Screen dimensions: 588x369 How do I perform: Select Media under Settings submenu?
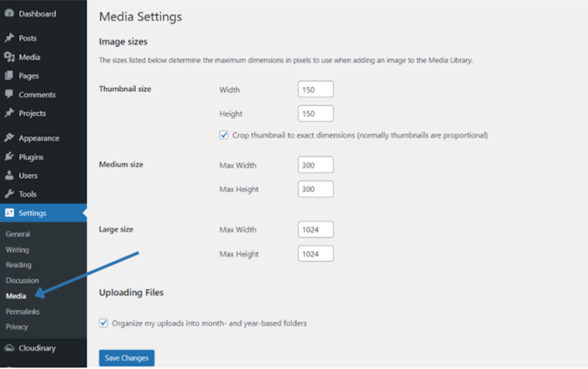click(16, 296)
